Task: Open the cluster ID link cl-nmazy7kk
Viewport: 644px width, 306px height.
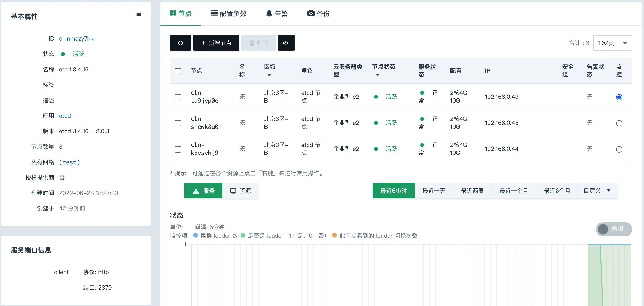Action: click(x=76, y=39)
